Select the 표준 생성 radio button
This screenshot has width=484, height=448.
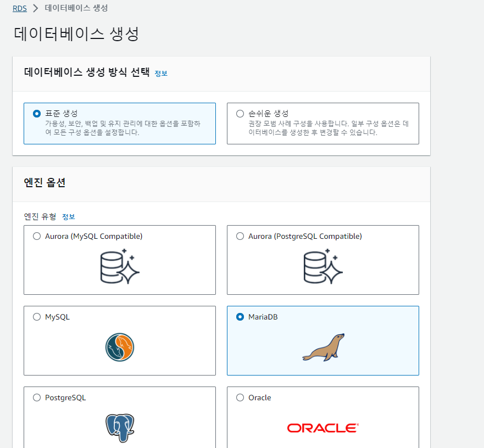click(x=37, y=114)
